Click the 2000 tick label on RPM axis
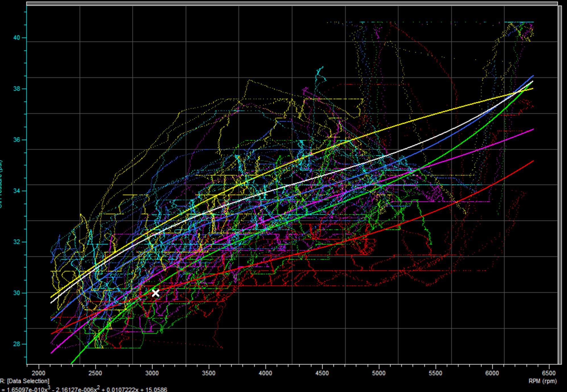 coord(39,373)
